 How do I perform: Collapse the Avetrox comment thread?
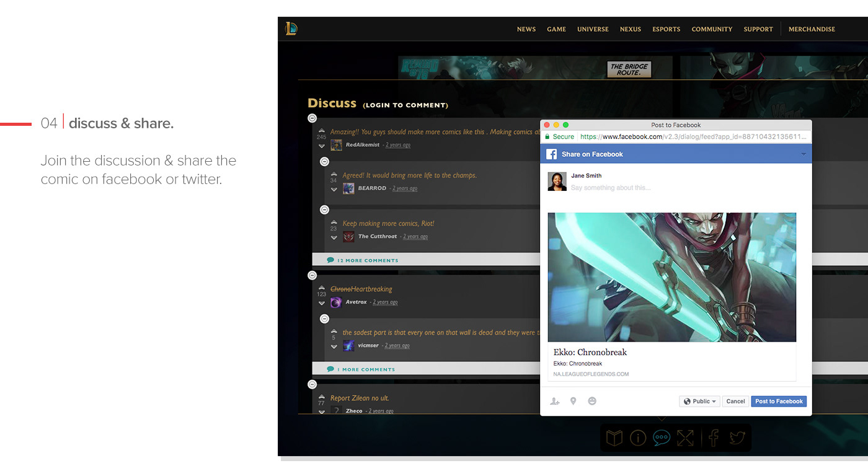(x=312, y=275)
